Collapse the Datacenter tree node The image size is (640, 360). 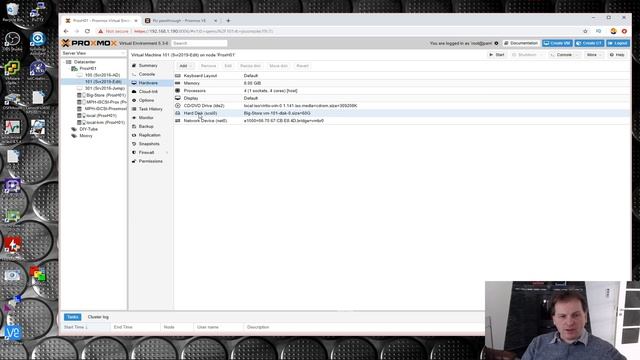64,62
